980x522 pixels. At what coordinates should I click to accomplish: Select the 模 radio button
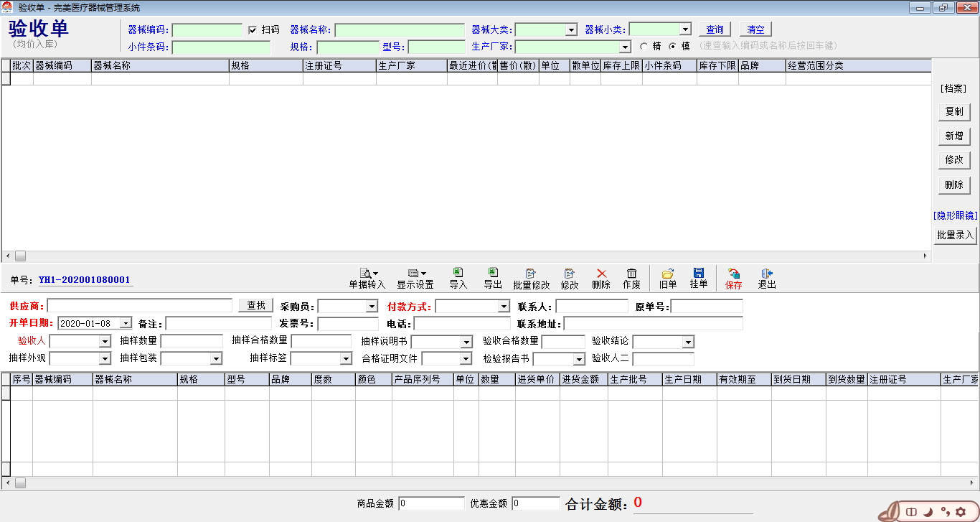[672, 46]
